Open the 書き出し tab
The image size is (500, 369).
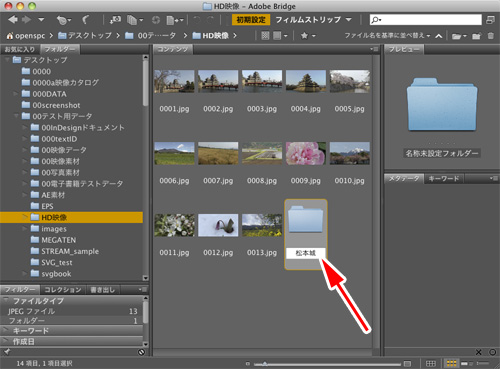(x=103, y=290)
